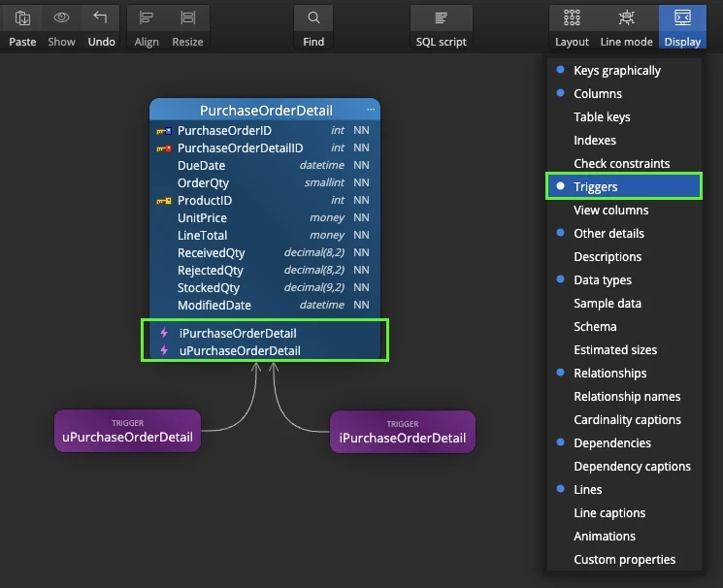Open the SQL script panel
Image resolution: width=723 pixels, height=588 pixels.
tap(442, 27)
